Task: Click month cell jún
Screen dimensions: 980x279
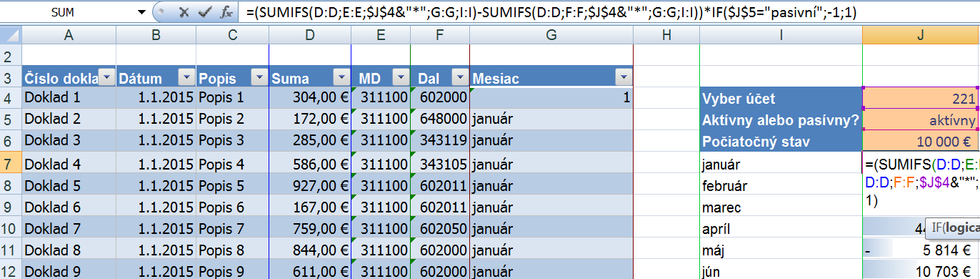Action: click(x=781, y=271)
